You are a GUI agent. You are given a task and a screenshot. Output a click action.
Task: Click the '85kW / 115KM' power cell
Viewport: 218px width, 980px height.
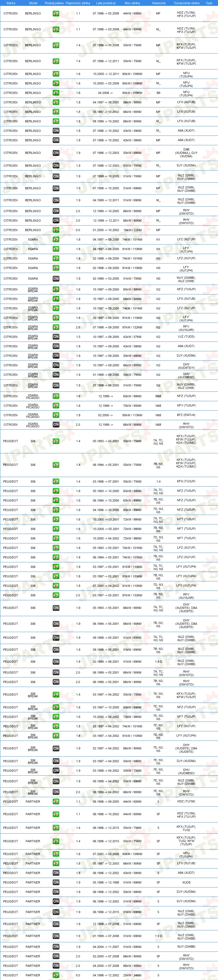click(x=132, y=415)
